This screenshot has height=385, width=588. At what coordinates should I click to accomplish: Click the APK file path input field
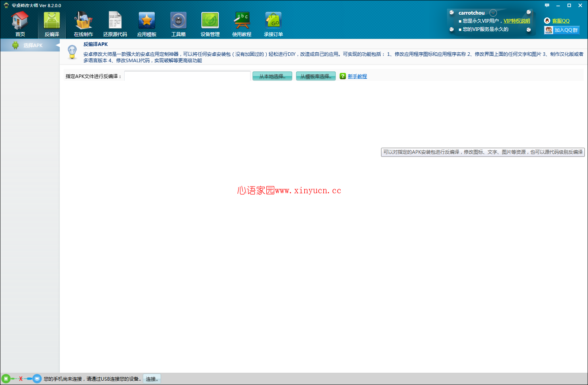pyautogui.click(x=187, y=76)
